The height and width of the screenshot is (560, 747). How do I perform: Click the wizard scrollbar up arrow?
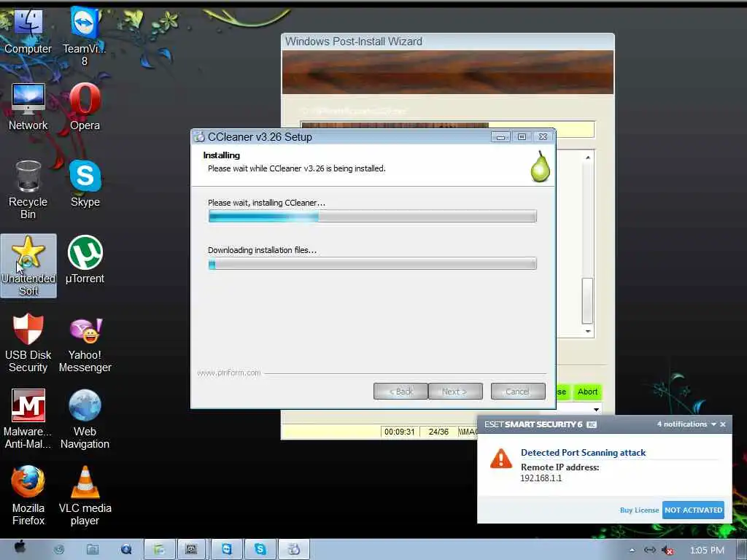click(588, 157)
